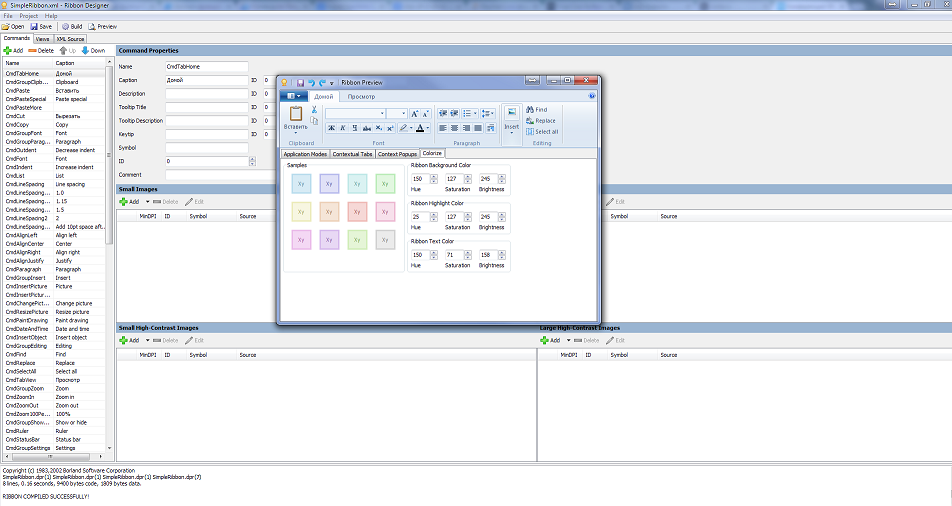
Task: Select the orange Xy sample swatch
Action: [x=328, y=211]
